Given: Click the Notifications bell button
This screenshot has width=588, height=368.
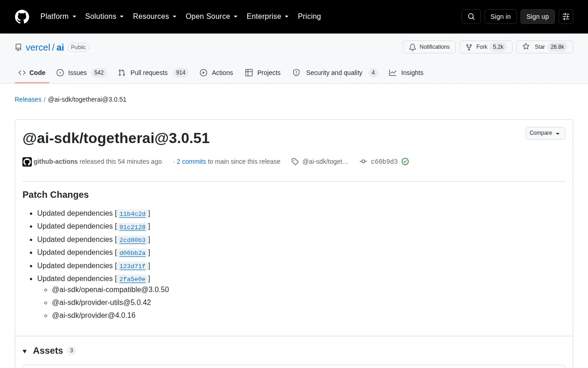Looking at the screenshot, I should [x=429, y=47].
